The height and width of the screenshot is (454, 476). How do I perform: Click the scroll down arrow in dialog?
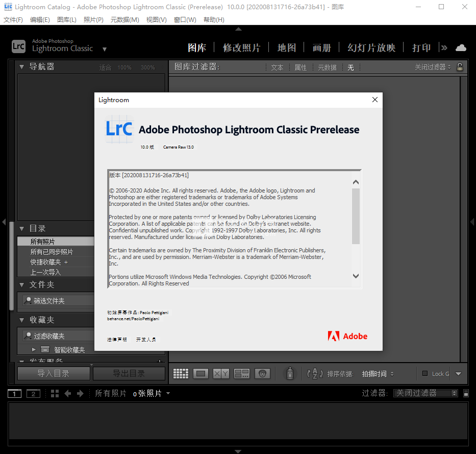[356, 276]
